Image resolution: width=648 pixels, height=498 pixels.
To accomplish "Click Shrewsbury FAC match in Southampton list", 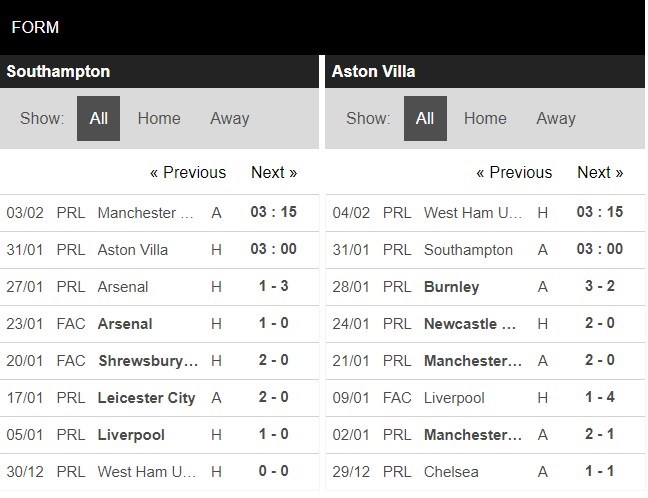I will pyautogui.click(x=160, y=361).
